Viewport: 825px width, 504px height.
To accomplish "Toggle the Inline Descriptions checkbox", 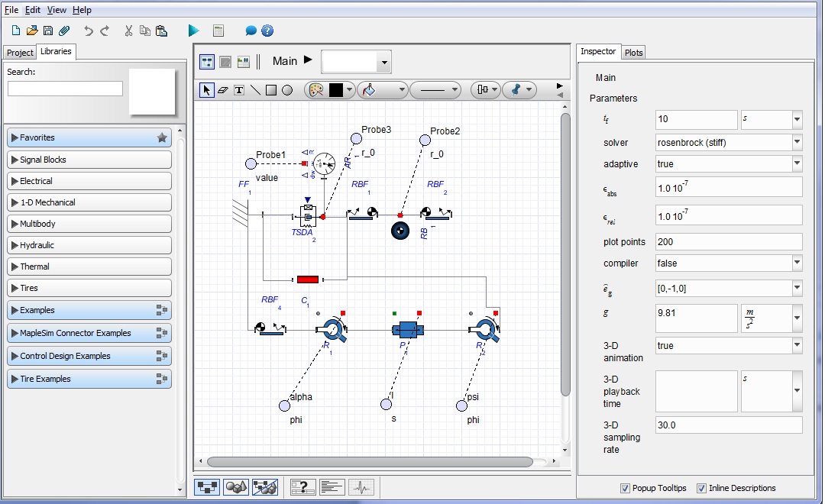I will 701,489.
